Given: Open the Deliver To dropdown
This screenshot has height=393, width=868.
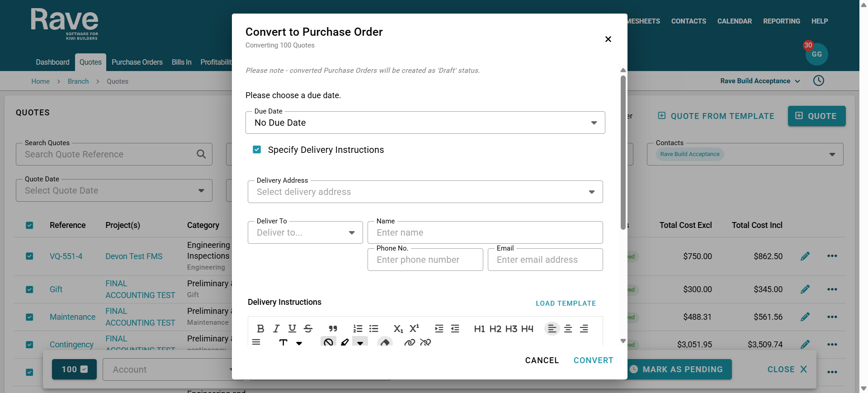Looking at the screenshot, I should point(305,232).
